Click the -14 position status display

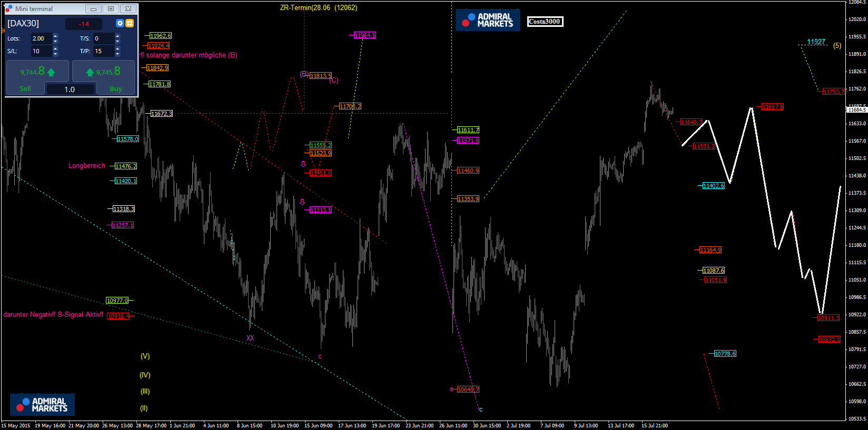point(84,24)
